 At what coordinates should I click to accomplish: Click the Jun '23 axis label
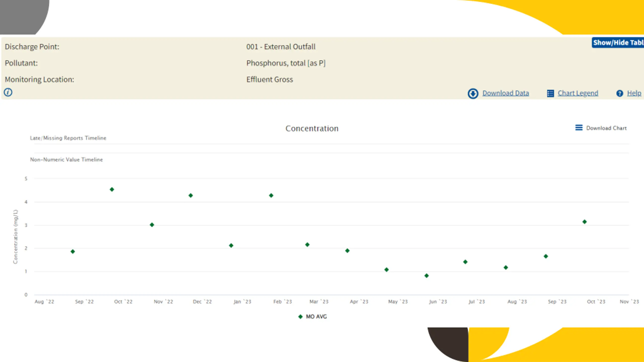(x=438, y=302)
